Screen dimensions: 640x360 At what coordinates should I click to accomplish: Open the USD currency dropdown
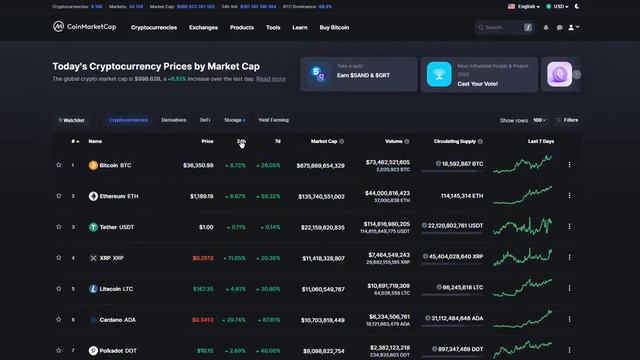558,7
